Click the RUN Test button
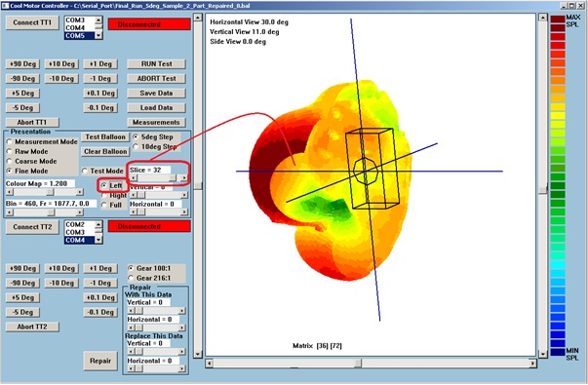Screen dimensions: 588x385 tap(156, 63)
